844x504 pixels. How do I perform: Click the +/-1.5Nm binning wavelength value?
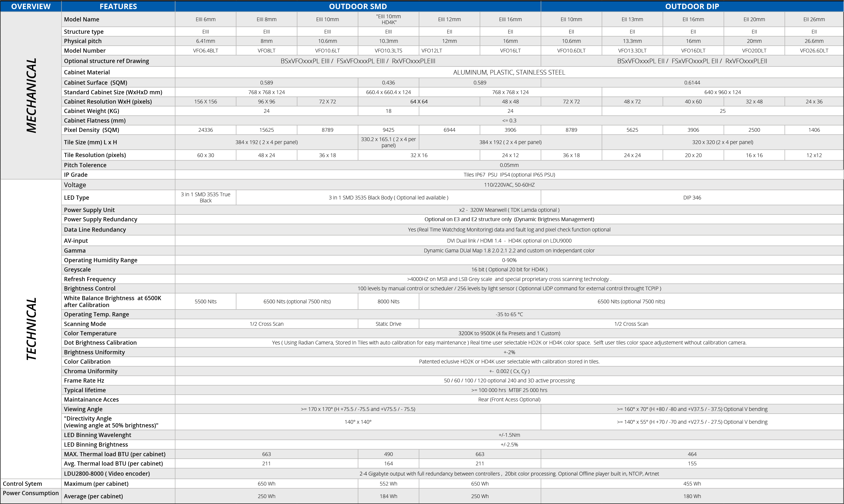coord(509,435)
